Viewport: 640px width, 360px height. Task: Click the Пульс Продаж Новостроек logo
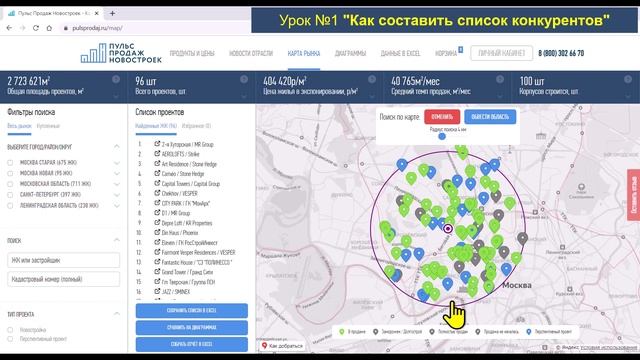(121, 53)
